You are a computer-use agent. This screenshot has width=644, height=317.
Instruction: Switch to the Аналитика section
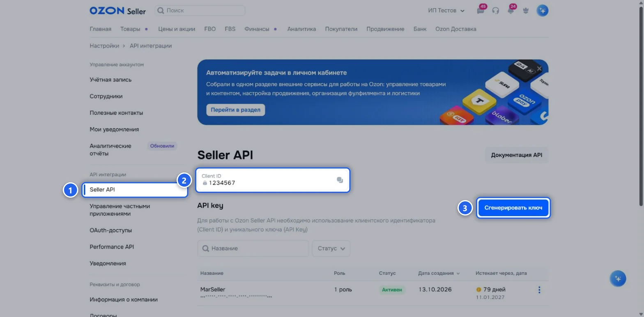302,29
